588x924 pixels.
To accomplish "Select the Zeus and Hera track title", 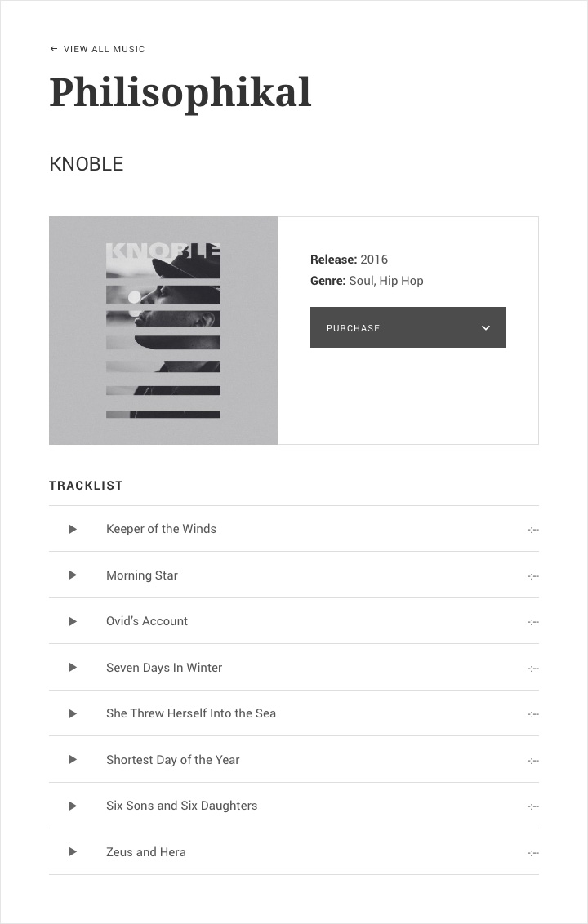I will tap(145, 851).
